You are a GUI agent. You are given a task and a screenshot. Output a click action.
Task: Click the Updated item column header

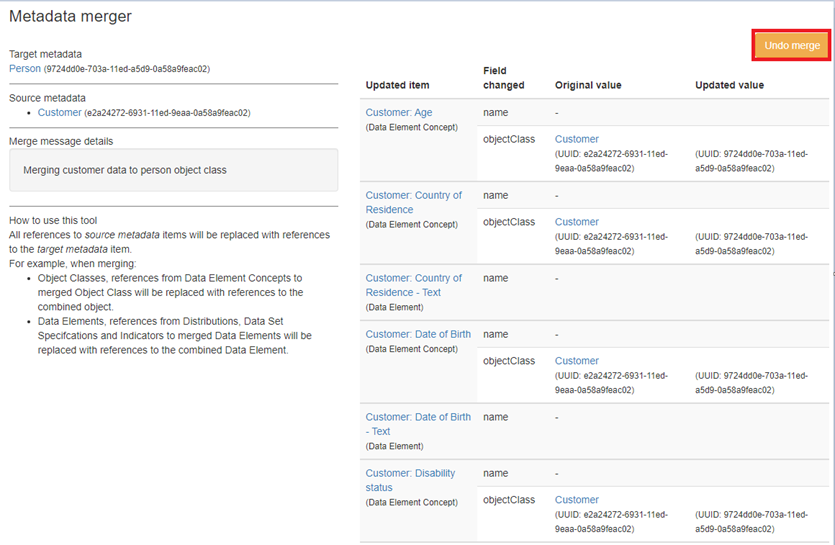[x=398, y=85]
